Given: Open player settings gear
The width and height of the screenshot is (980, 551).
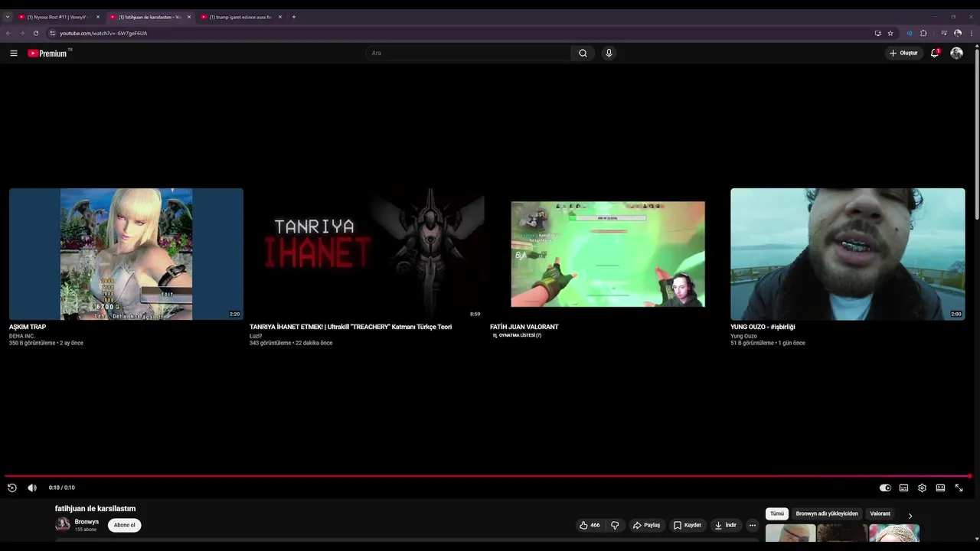Looking at the screenshot, I should (x=922, y=487).
